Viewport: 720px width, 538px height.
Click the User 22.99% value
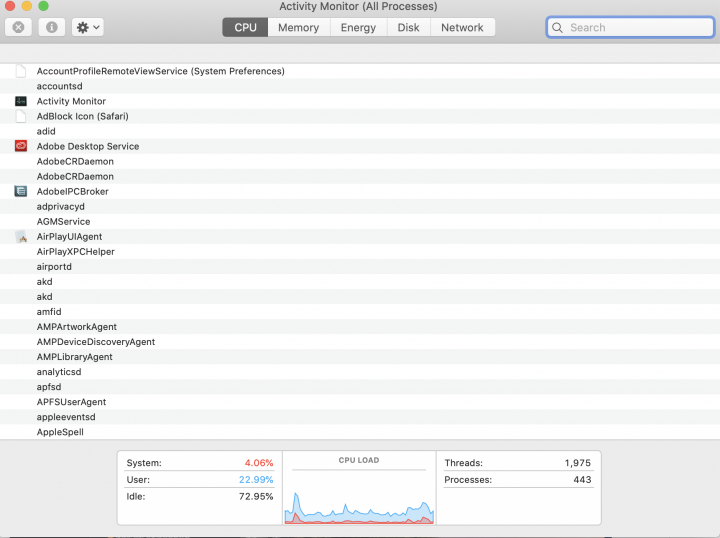[256, 480]
